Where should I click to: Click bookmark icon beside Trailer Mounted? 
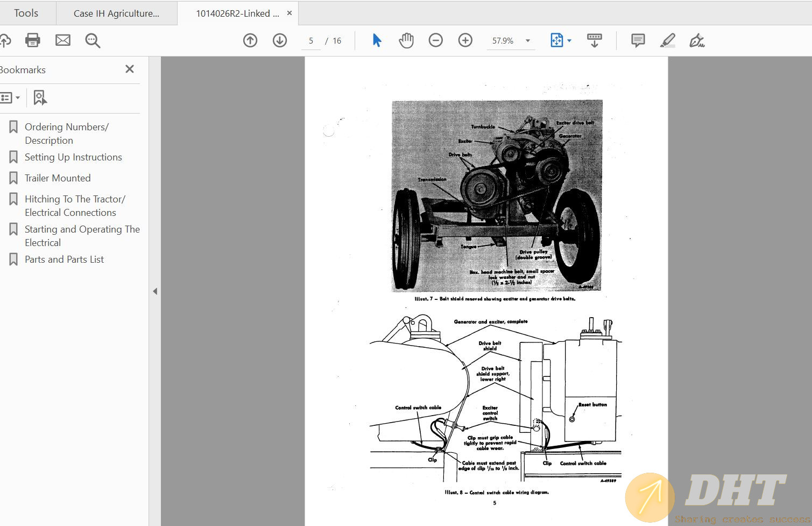pos(13,178)
